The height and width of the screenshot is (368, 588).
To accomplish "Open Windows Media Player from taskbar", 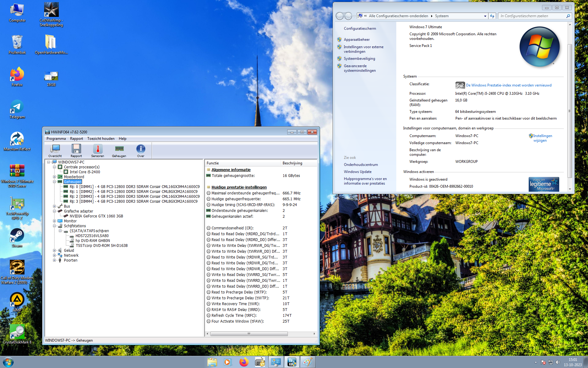I will tap(228, 362).
